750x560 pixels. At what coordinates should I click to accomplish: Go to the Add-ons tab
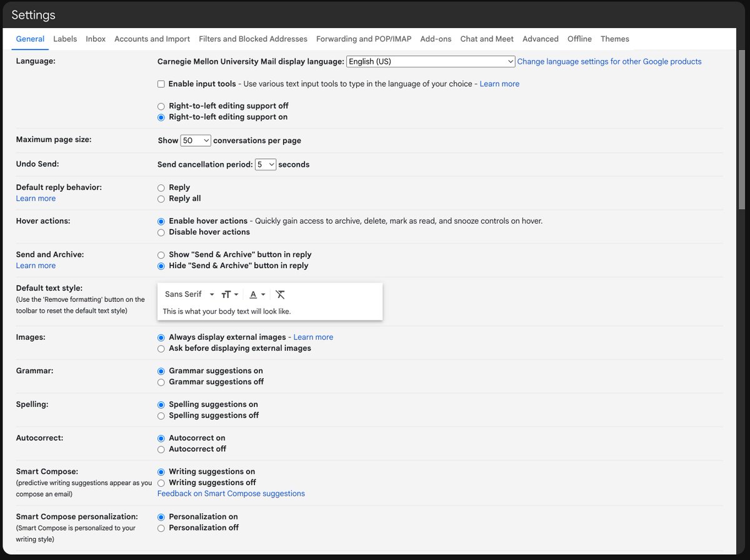coord(436,39)
